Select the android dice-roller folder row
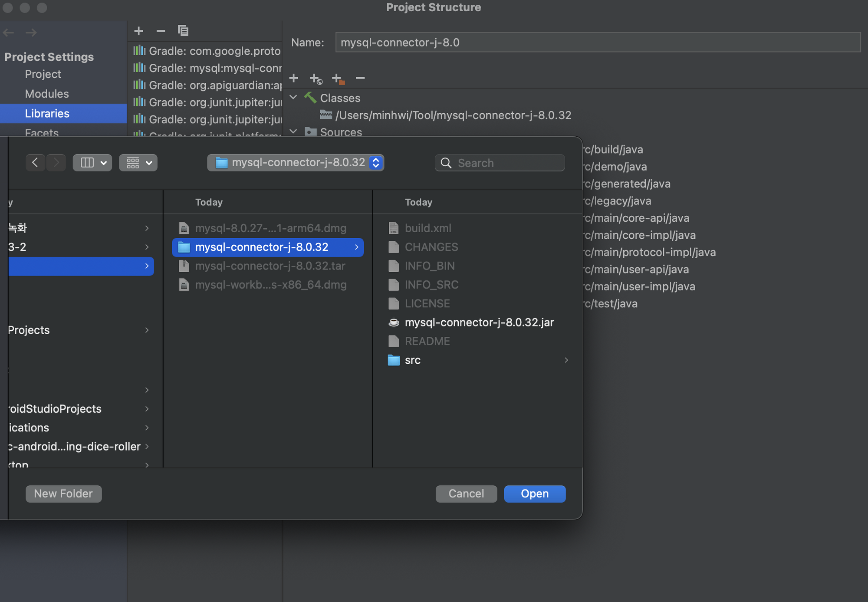Screen dimensions: 868x602 81,447
